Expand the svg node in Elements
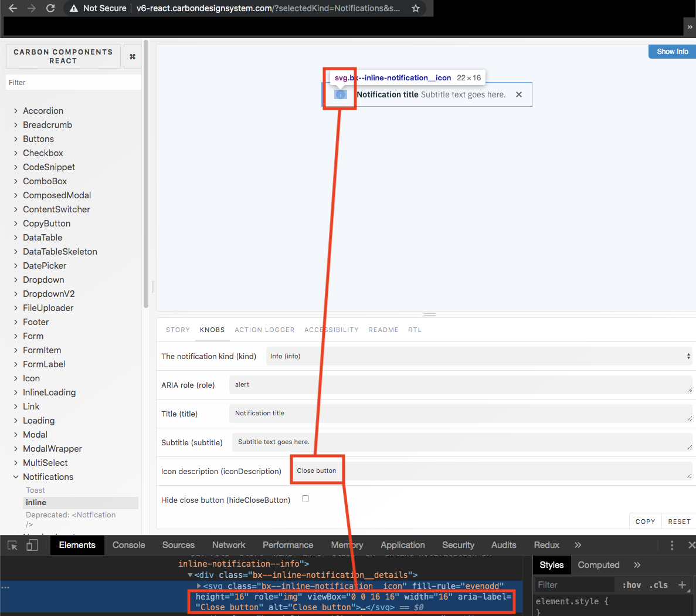Screen dimensions: 696x616 tap(199, 586)
